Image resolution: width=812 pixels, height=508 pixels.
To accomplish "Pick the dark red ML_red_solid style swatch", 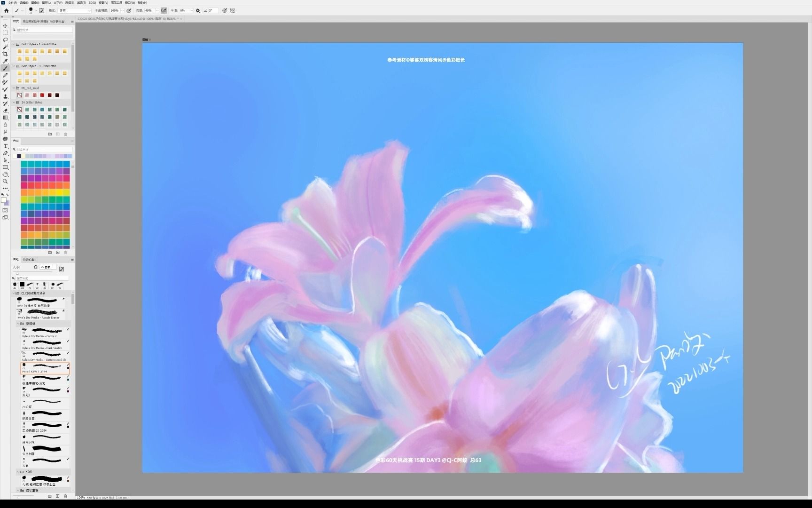I will (49, 95).
